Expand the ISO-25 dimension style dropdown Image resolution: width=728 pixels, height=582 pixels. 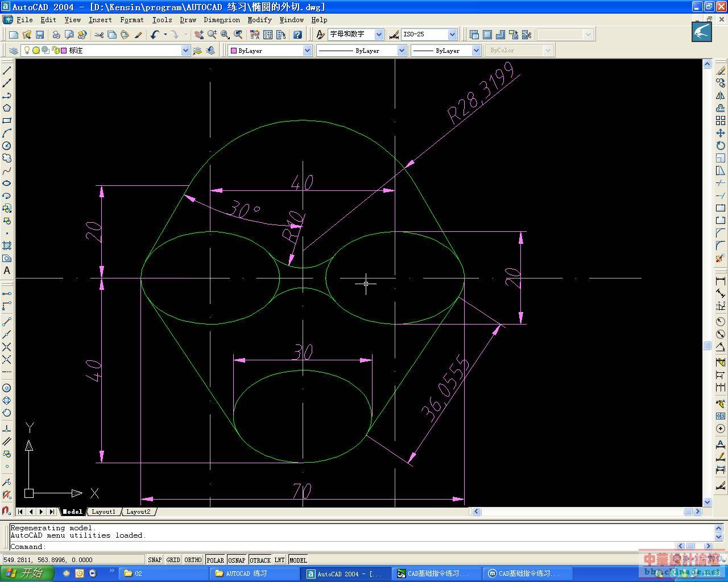click(x=453, y=35)
